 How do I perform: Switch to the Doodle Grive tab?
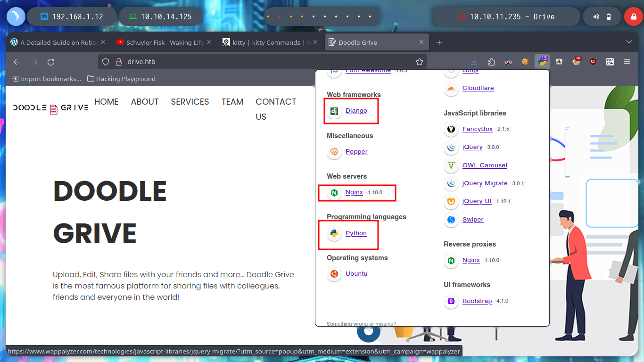point(377,42)
